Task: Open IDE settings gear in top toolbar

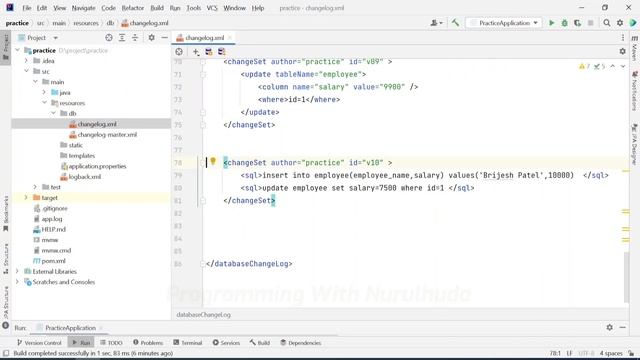Action: point(620,23)
